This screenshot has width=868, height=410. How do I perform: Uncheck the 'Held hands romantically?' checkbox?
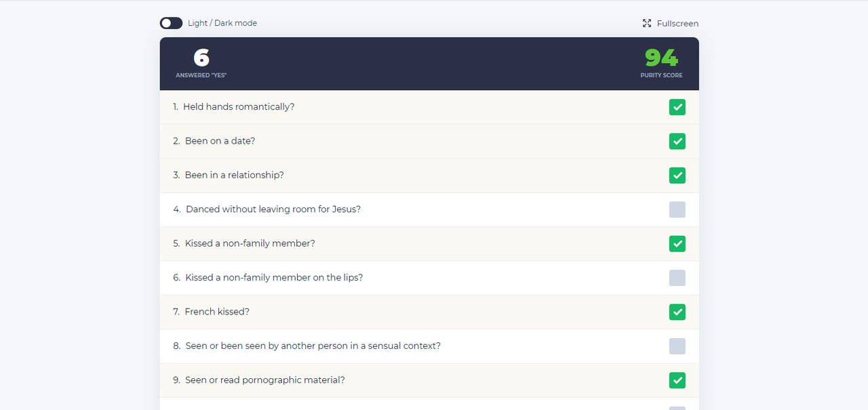pos(677,107)
